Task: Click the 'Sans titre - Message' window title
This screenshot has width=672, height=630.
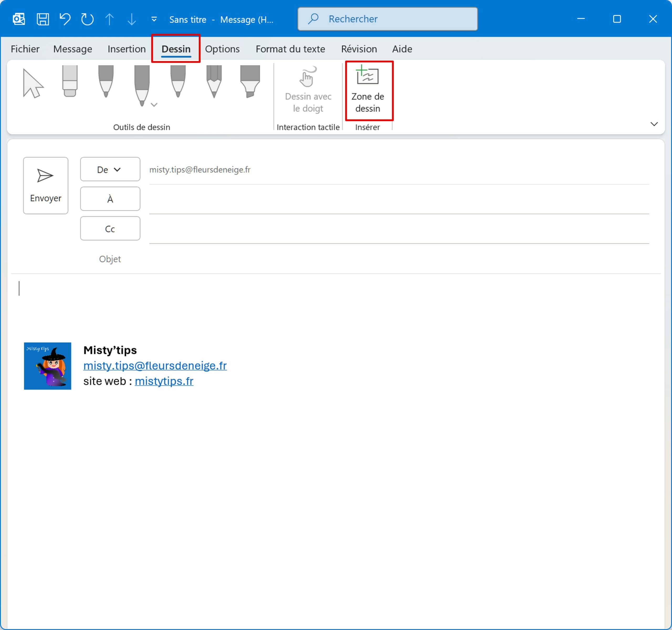Action: pos(221,20)
